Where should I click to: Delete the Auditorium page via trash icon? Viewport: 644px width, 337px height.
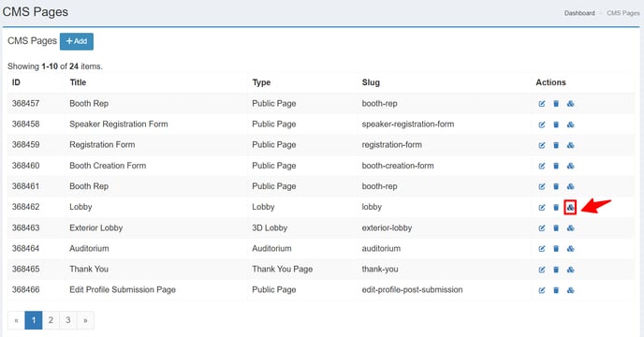(x=556, y=249)
